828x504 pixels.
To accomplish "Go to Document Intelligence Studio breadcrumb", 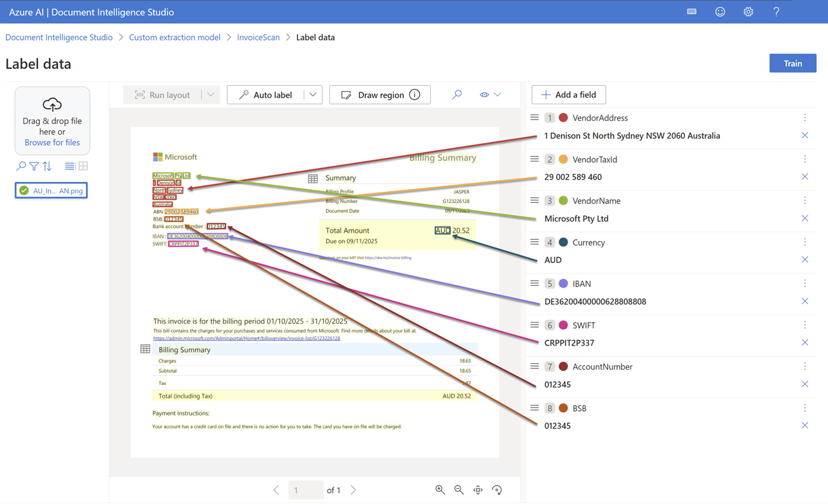I will (x=59, y=38).
